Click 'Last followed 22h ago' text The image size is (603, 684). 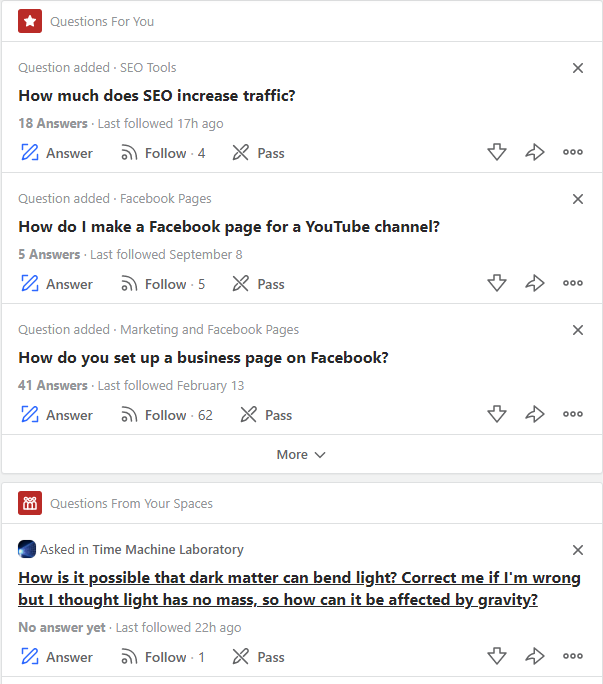tap(178, 627)
